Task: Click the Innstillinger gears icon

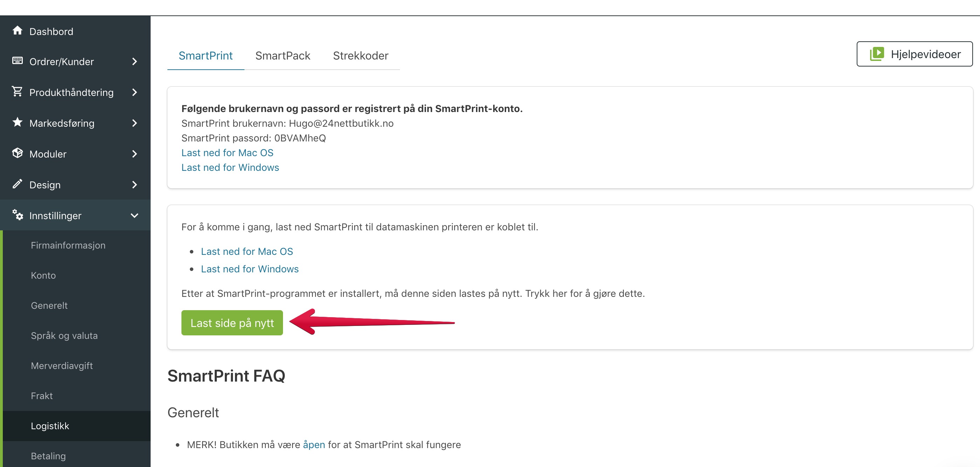Action: coord(17,215)
